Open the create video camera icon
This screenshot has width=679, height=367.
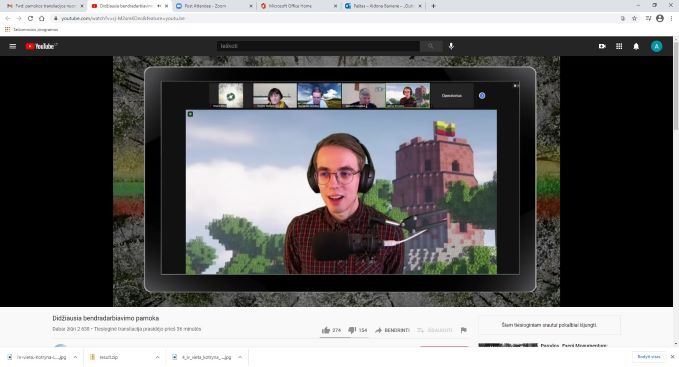[x=602, y=46]
